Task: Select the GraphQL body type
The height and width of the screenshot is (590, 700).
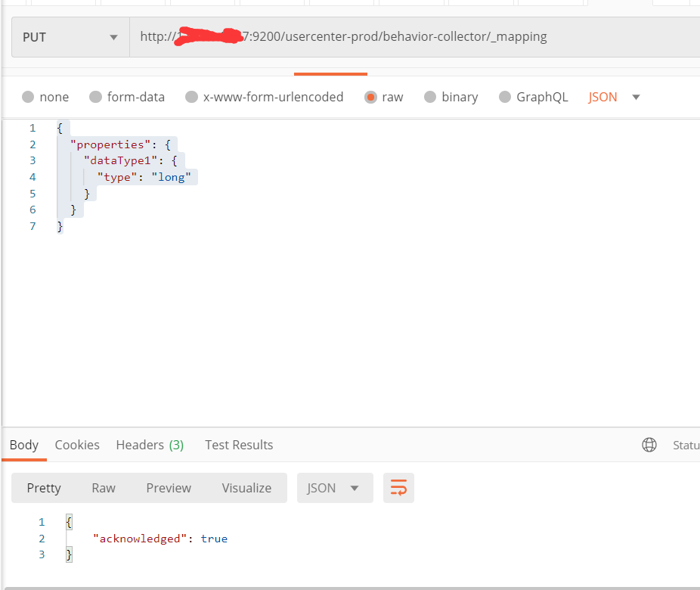Action: (x=534, y=97)
